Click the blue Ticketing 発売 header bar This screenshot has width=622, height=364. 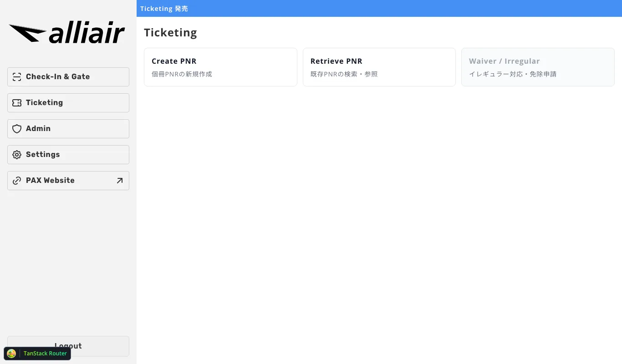[x=379, y=9]
